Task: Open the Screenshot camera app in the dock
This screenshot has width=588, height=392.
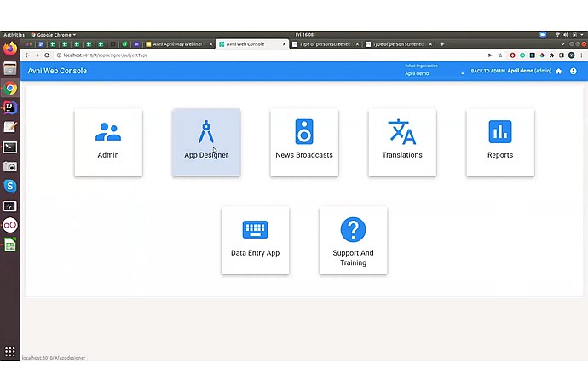Action: [x=10, y=166]
